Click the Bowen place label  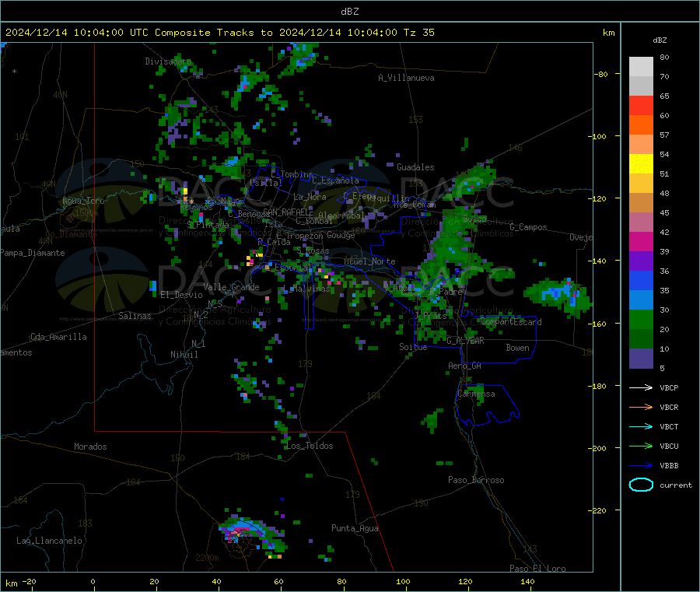(x=517, y=347)
